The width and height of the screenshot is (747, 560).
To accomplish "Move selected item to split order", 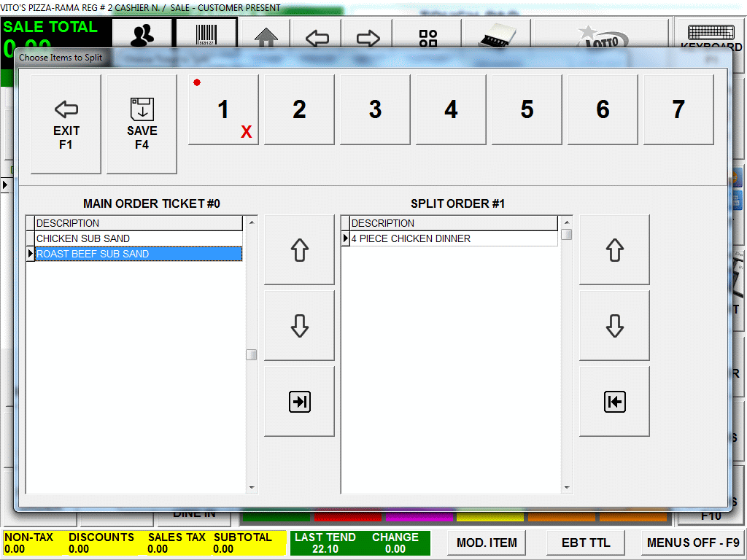I will [x=299, y=402].
